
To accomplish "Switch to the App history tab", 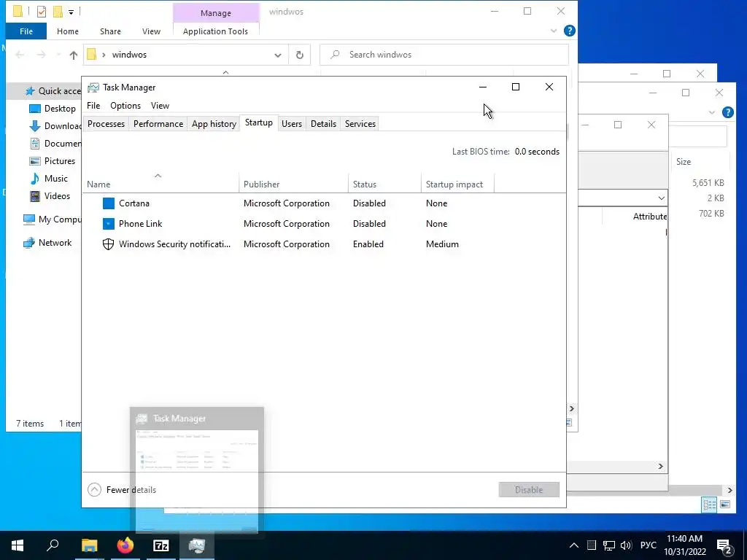I will click(x=214, y=124).
